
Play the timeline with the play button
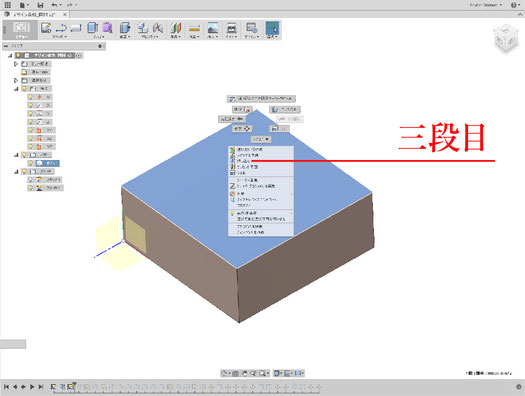tap(32, 387)
